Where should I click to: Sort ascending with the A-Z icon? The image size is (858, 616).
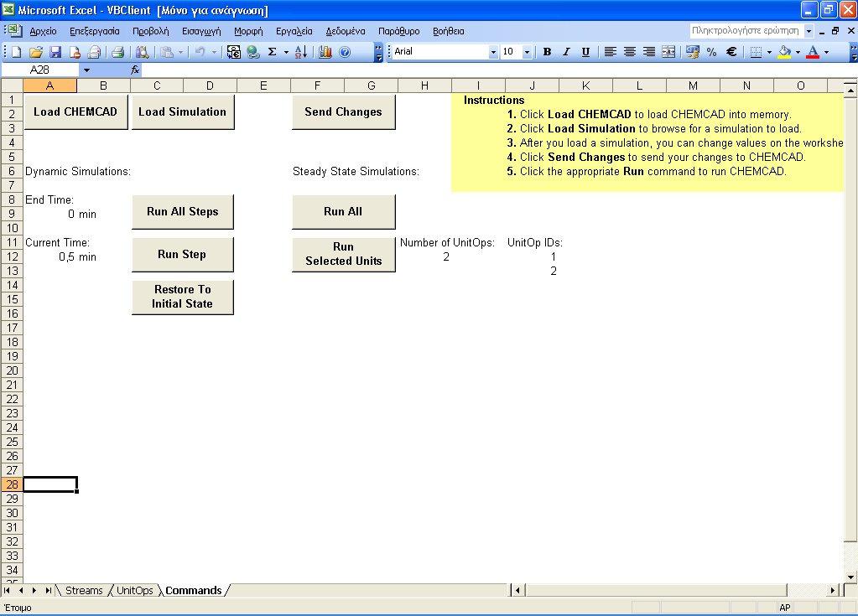(x=300, y=52)
